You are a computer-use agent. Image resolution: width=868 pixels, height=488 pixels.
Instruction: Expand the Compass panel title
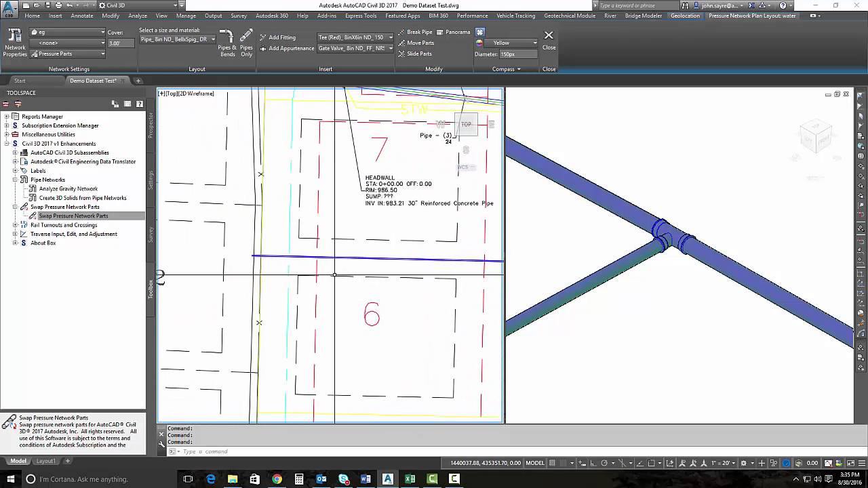pyautogui.click(x=507, y=69)
